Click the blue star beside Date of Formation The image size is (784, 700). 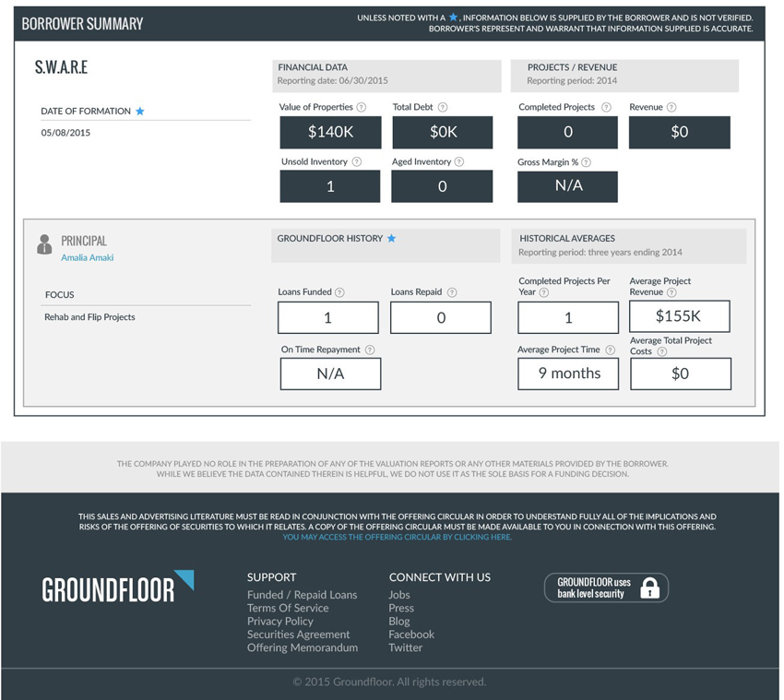point(140,111)
